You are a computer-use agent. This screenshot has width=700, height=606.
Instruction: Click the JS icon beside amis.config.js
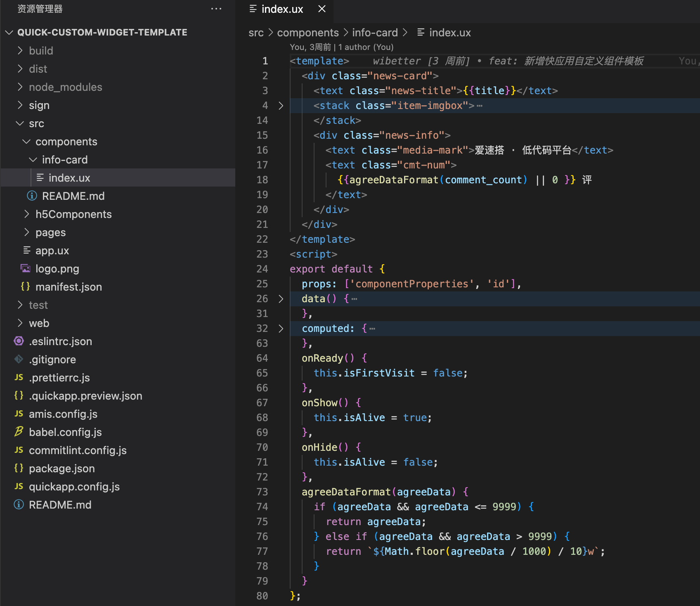[x=19, y=414]
